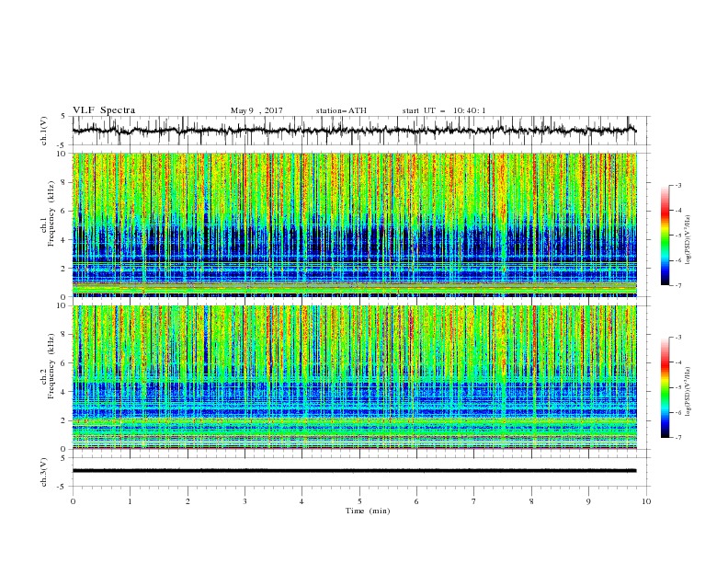Viewport: 728px width, 563px height.
Task: Click the "8" kHz tick on ch.1 axis
Action: 64,182
